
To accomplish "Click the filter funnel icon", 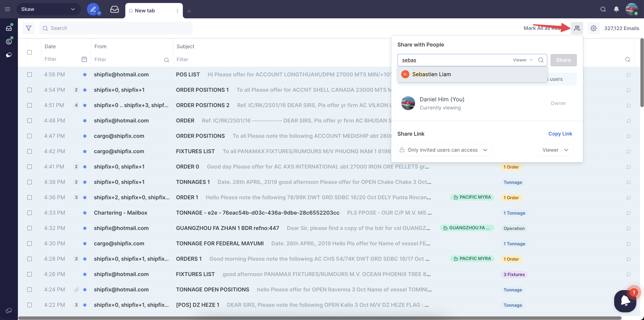I will tap(29, 28).
